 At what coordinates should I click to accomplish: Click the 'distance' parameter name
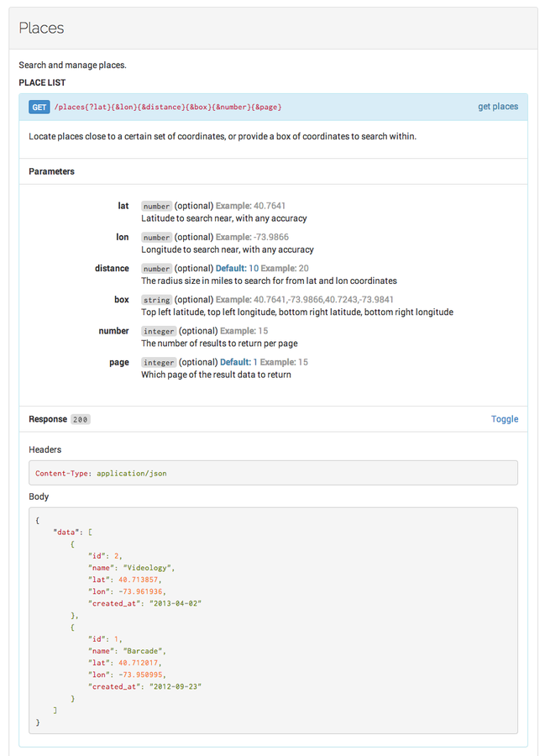click(x=112, y=269)
